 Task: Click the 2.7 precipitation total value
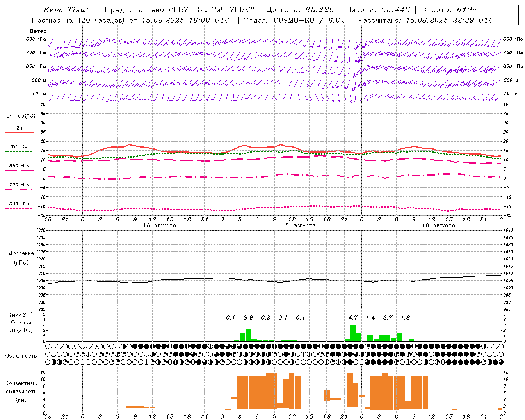tap(388, 317)
